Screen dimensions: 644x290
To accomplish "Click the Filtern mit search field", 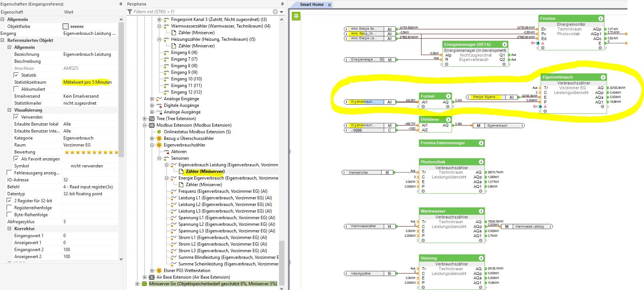I will (202, 12).
